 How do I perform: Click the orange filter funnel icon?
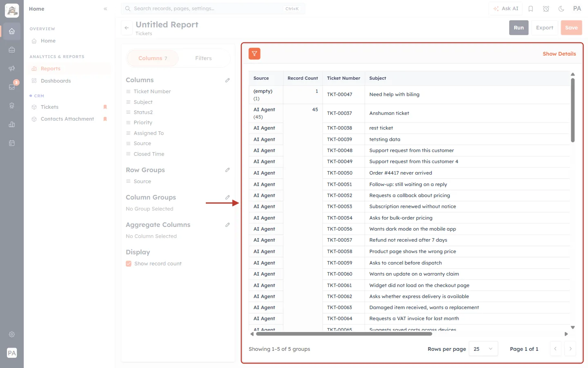tap(254, 54)
